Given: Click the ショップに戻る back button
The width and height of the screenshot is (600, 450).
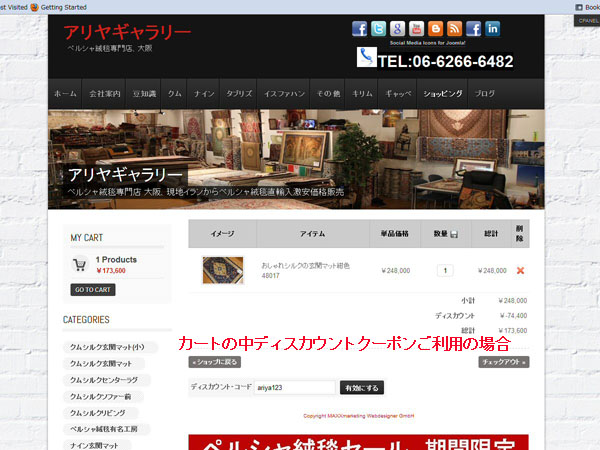Looking at the screenshot, I should pyautogui.click(x=215, y=362).
